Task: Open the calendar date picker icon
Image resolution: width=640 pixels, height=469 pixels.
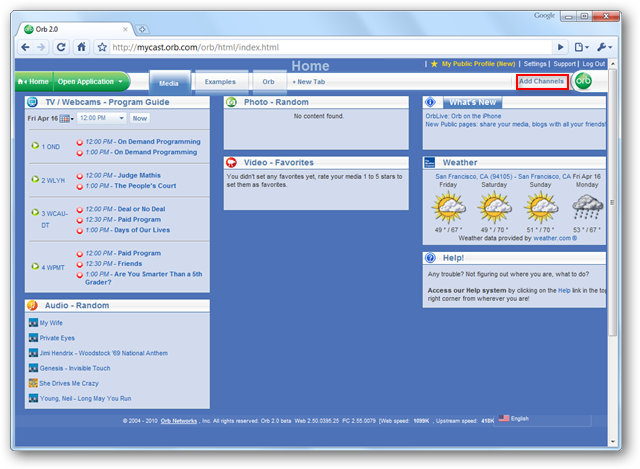Action: (66, 119)
